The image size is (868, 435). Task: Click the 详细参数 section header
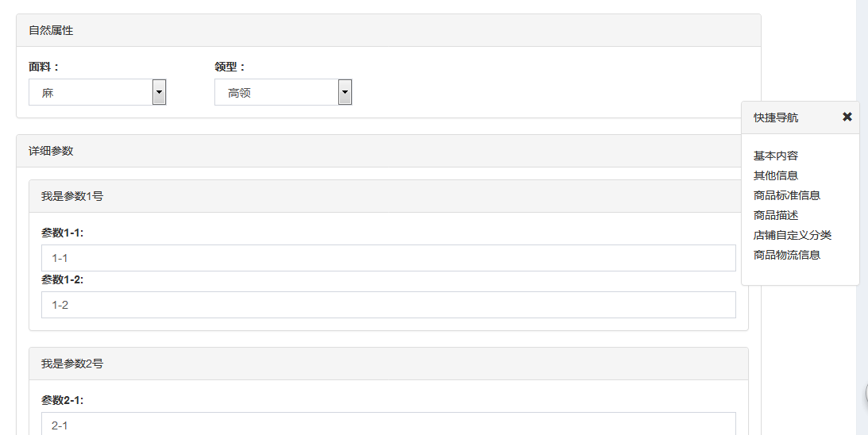[388, 151]
